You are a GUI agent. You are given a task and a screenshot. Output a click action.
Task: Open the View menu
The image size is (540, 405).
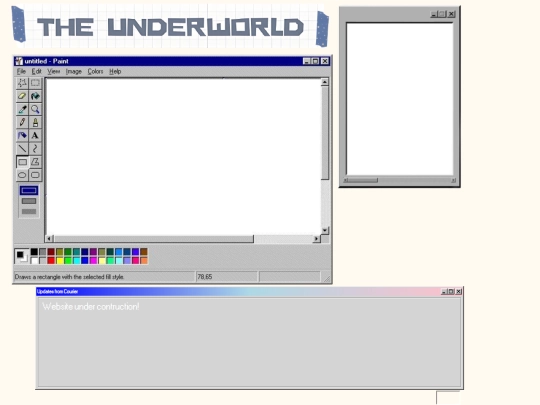coord(53,71)
